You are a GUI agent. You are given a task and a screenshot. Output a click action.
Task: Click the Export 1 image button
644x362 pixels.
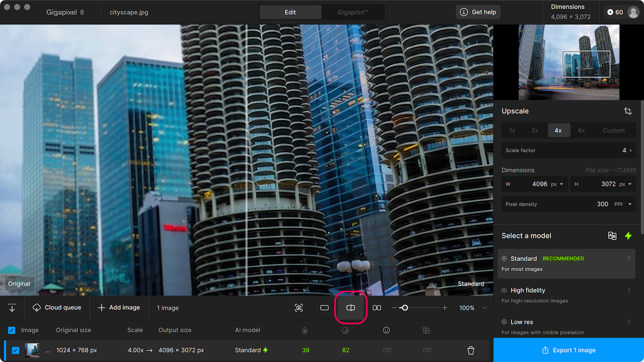tap(569, 350)
